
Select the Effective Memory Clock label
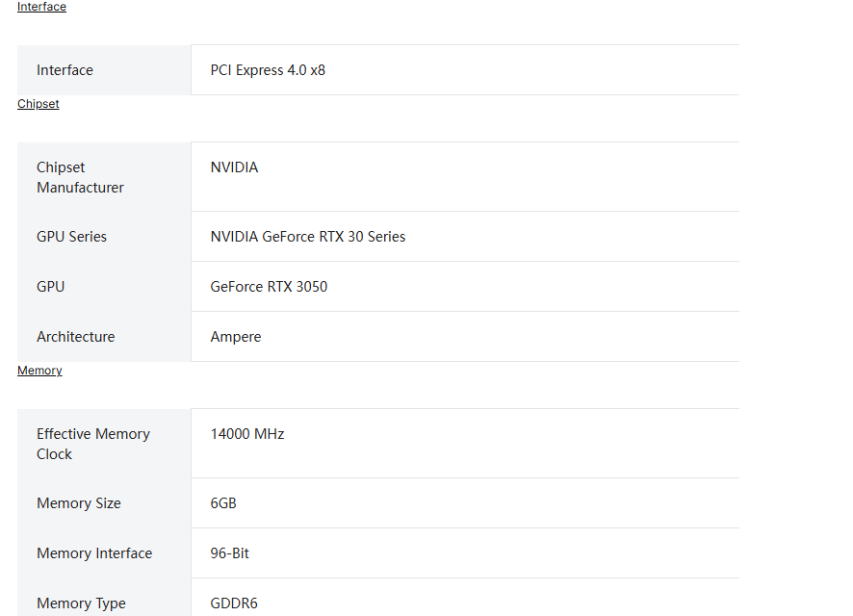[93, 444]
